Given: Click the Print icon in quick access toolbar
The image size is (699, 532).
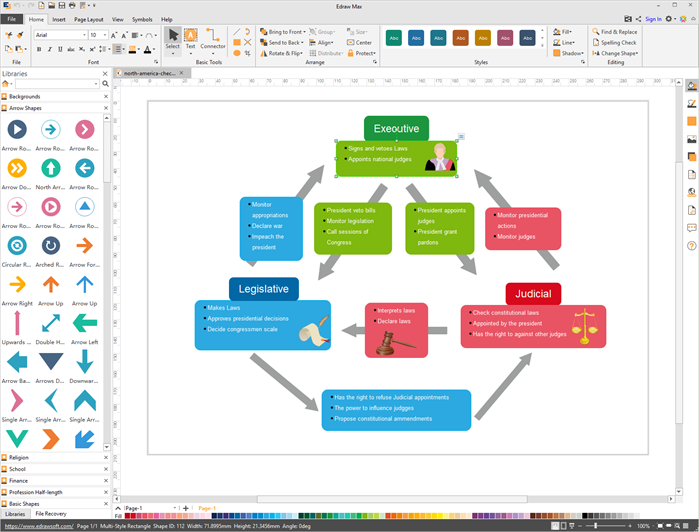Looking at the screenshot, I should pos(72,5).
